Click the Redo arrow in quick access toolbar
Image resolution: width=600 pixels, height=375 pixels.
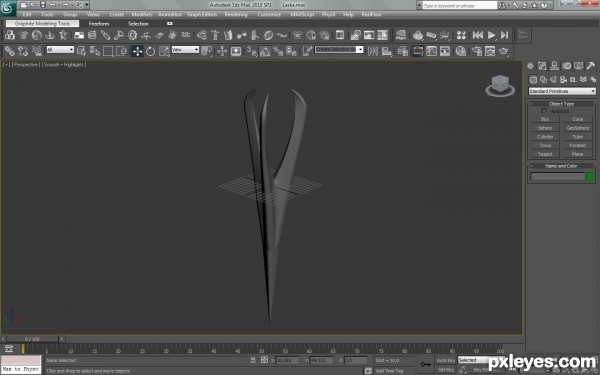tap(64, 5)
